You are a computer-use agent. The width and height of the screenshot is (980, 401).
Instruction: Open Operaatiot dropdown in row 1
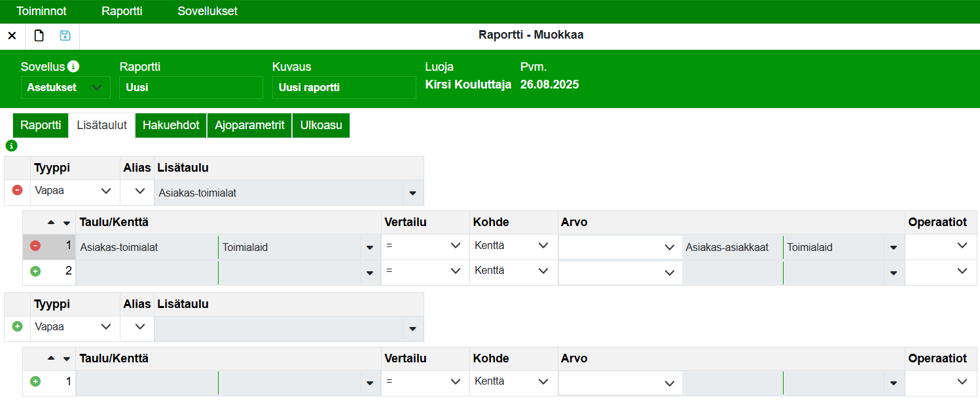941,246
